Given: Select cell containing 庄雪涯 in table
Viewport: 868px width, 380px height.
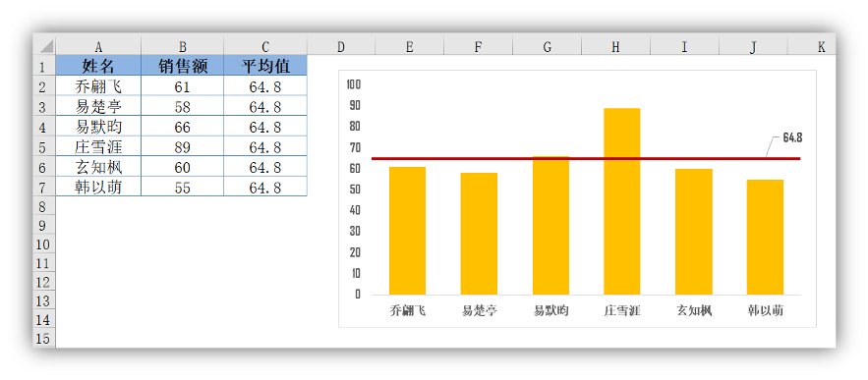Looking at the screenshot, I should [98, 146].
